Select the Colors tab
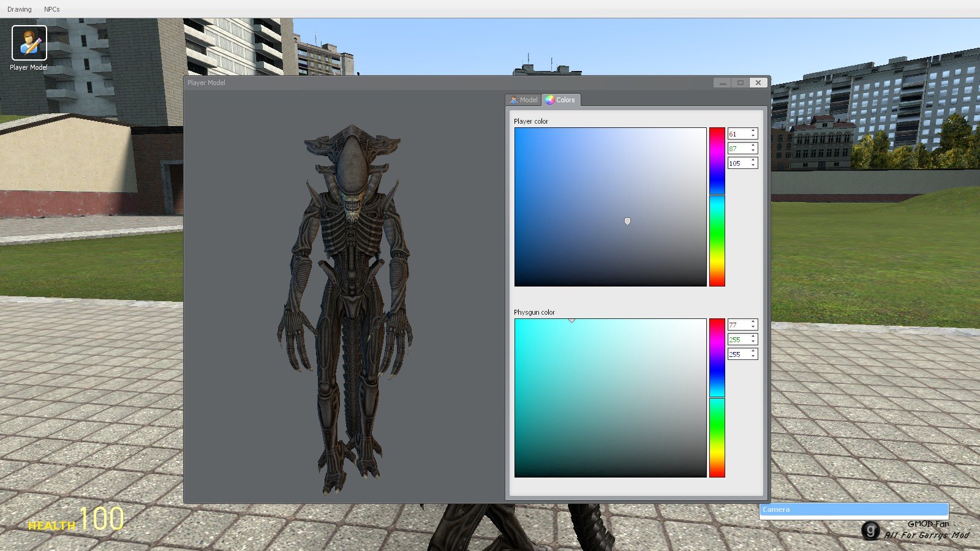 pos(561,100)
